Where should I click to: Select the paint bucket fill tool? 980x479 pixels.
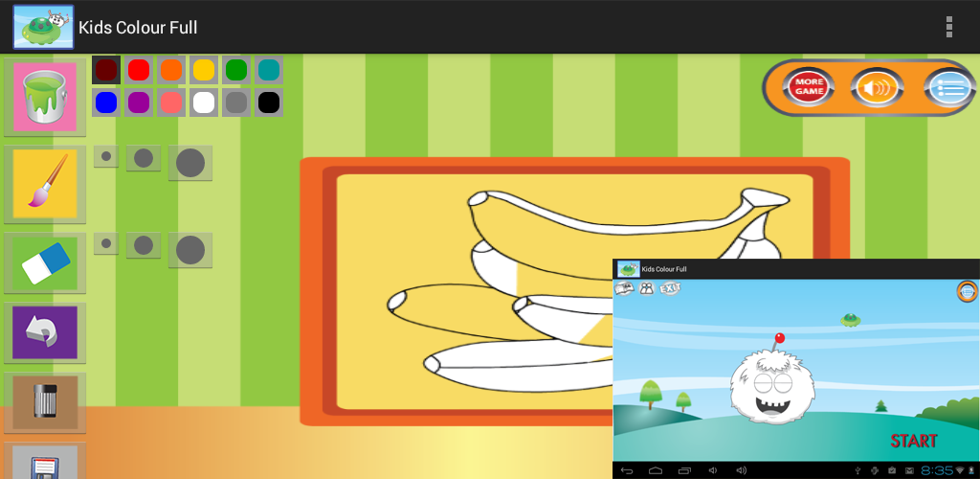[x=44, y=97]
